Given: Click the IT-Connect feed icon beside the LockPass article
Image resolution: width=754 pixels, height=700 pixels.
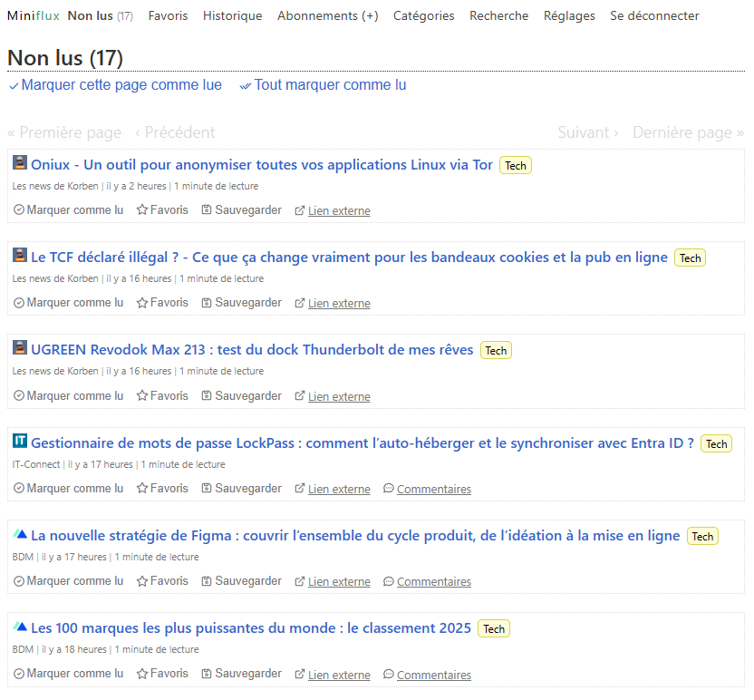Looking at the screenshot, I should (20, 441).
